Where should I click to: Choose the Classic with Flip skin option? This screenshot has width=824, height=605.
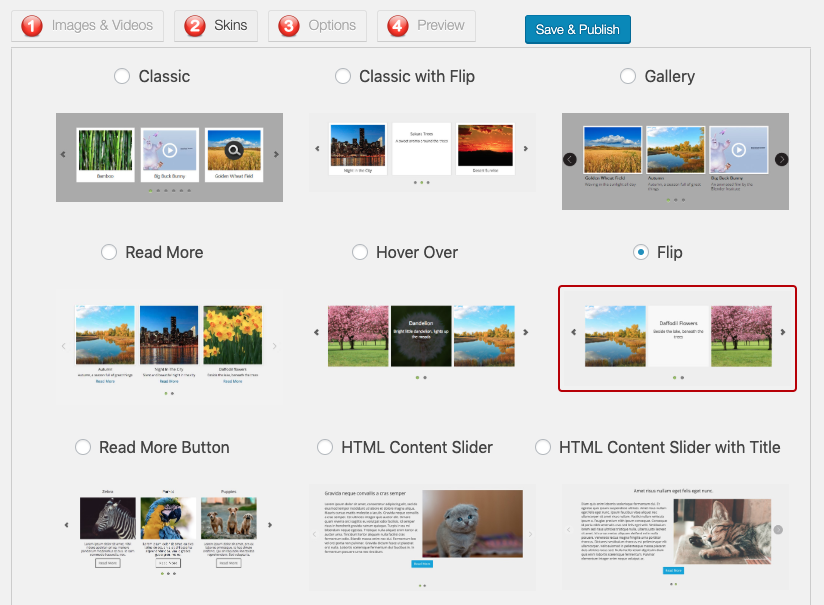[x=343, y=76]
